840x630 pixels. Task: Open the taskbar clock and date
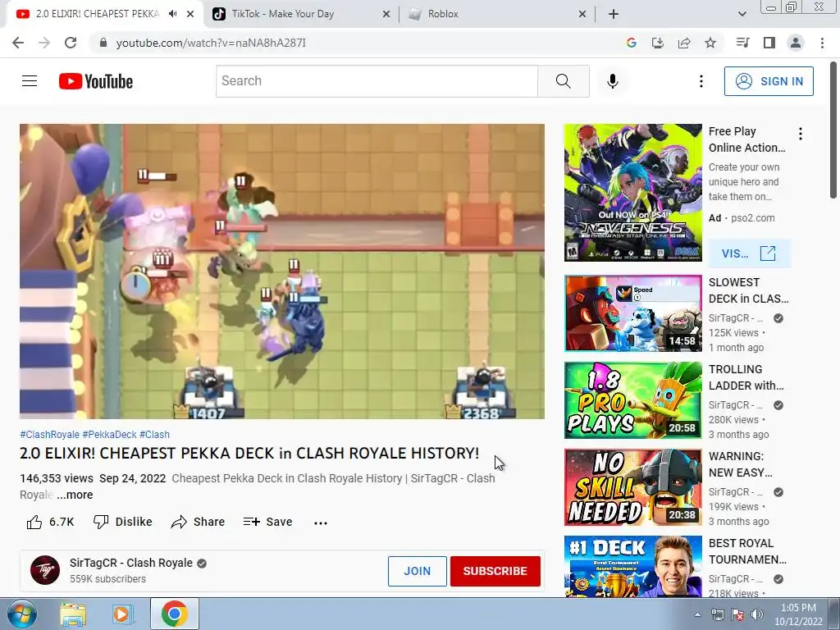click(x=798, y=614)
